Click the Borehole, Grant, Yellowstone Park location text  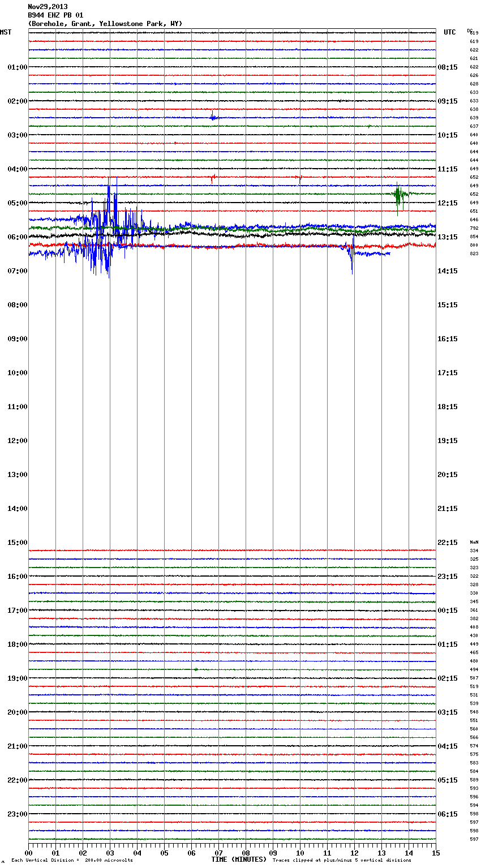[105, 24]
